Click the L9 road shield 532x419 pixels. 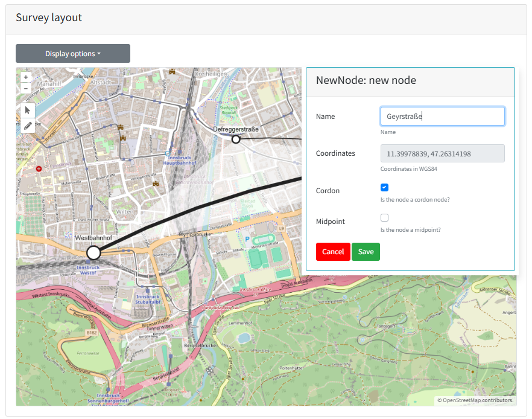pyautogui.click(x=281, y=228)
